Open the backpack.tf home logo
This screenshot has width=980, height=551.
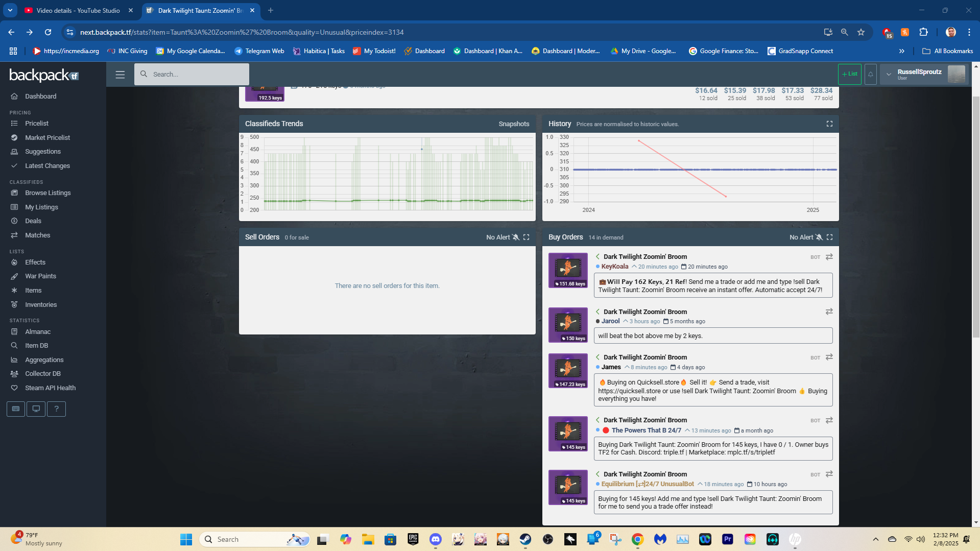44,76
